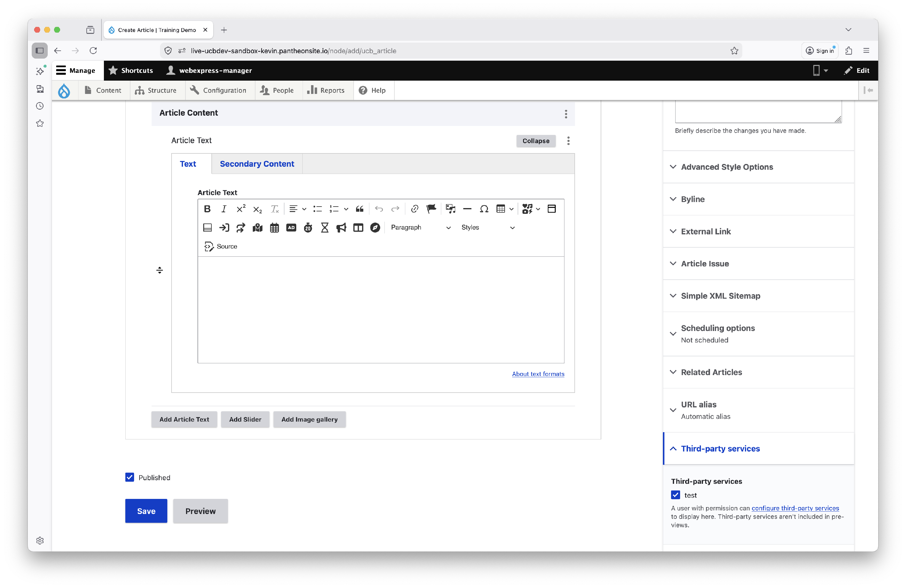Expand the Byline section
This screenshot has width=906, height=588.
click(x=693, y=199)
